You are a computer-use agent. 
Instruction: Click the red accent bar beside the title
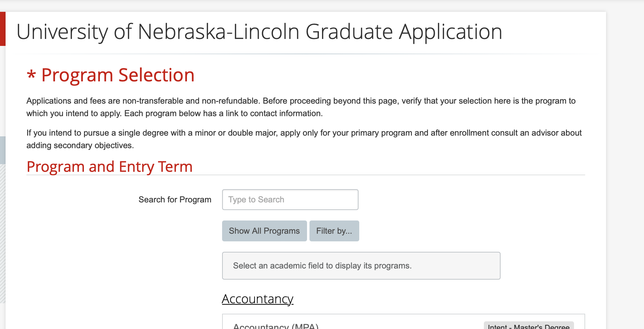2,29
